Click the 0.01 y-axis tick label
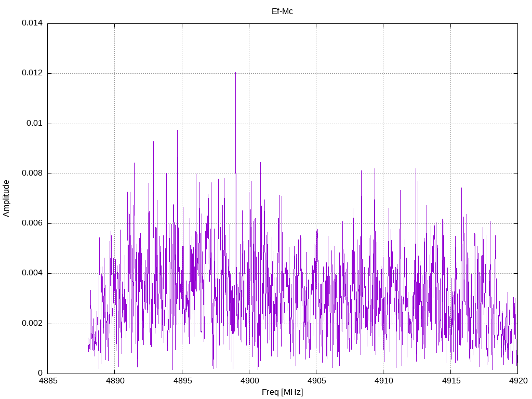532x399 pixels. (35, 123)
